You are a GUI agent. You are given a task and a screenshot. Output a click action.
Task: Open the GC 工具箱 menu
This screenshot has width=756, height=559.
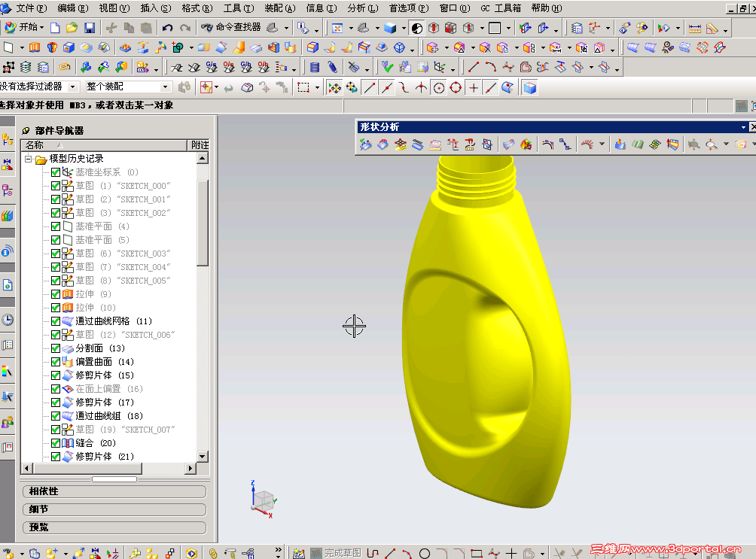501,8
